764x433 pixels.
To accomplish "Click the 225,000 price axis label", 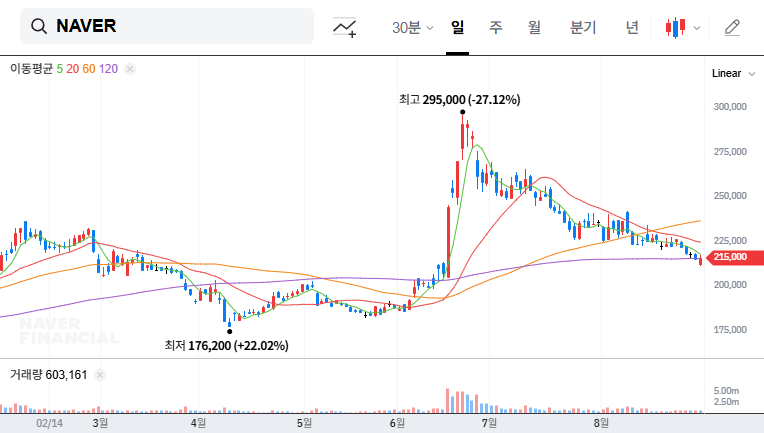I will point(730,241).
